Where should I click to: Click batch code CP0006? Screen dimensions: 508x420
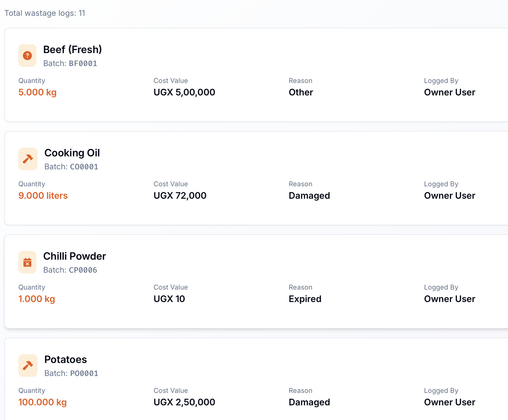pos(83,270)
